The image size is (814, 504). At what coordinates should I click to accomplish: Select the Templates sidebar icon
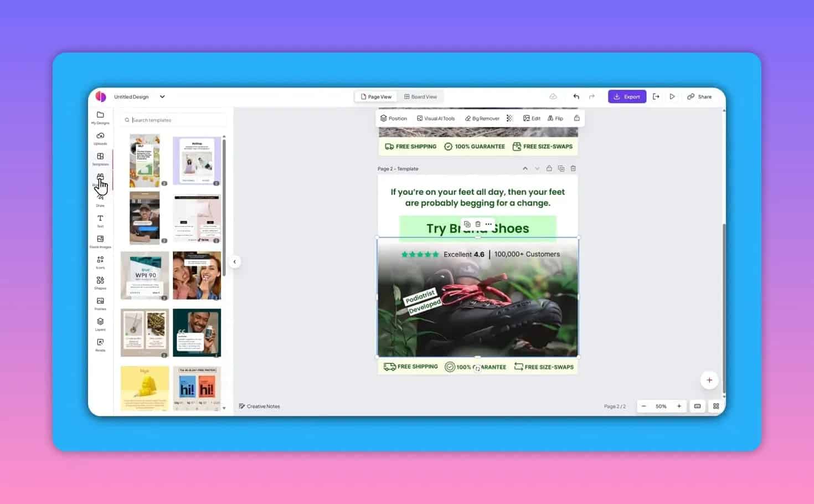coord(100,159)
